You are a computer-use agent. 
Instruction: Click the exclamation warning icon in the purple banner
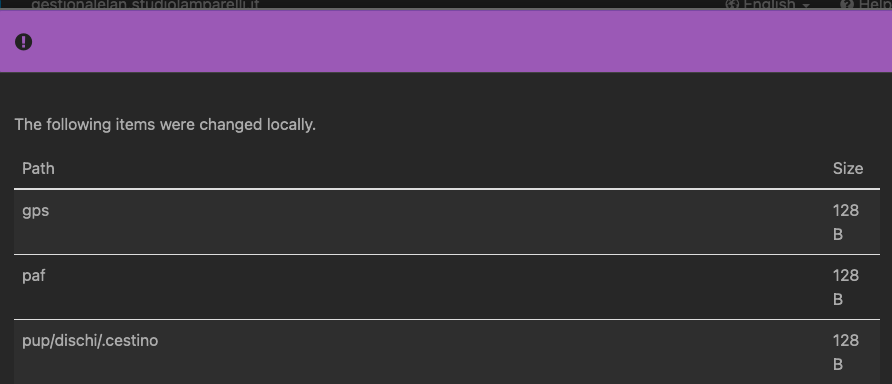pos(23,42)
